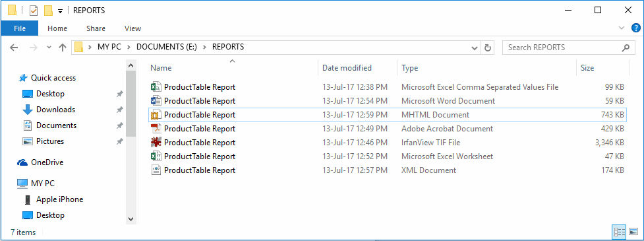Select Desktop under MY PC
644x241 pixels.
(x=50, y=215)
